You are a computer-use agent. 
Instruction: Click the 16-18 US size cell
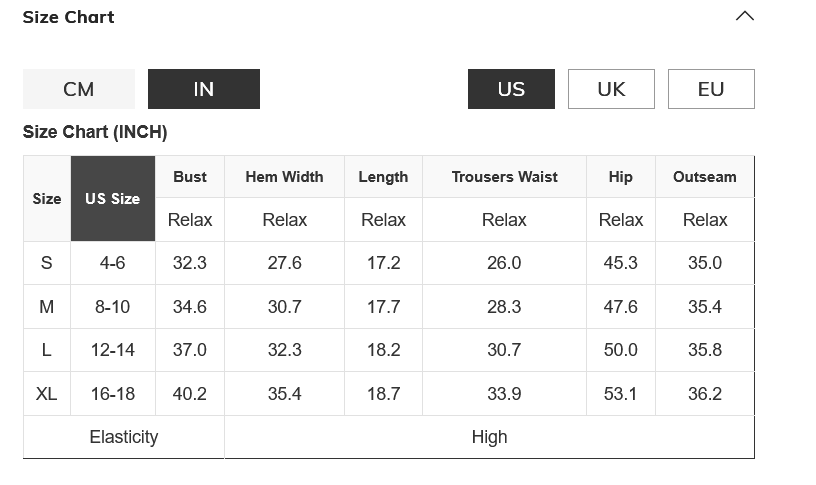[113, 394]
